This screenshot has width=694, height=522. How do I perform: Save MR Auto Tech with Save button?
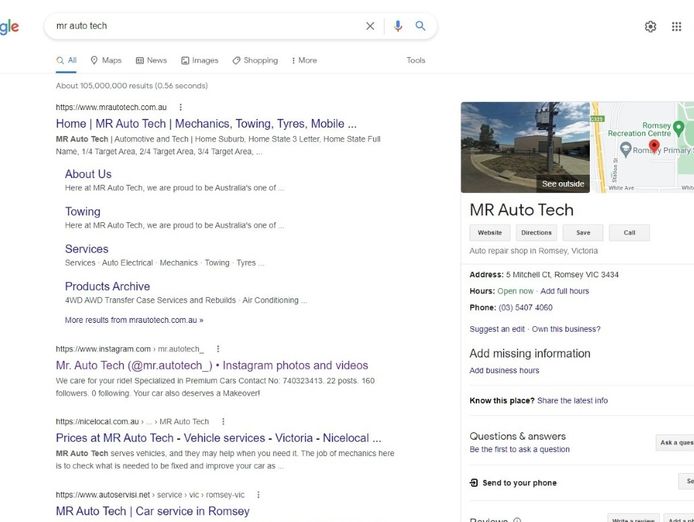point(583,233)
